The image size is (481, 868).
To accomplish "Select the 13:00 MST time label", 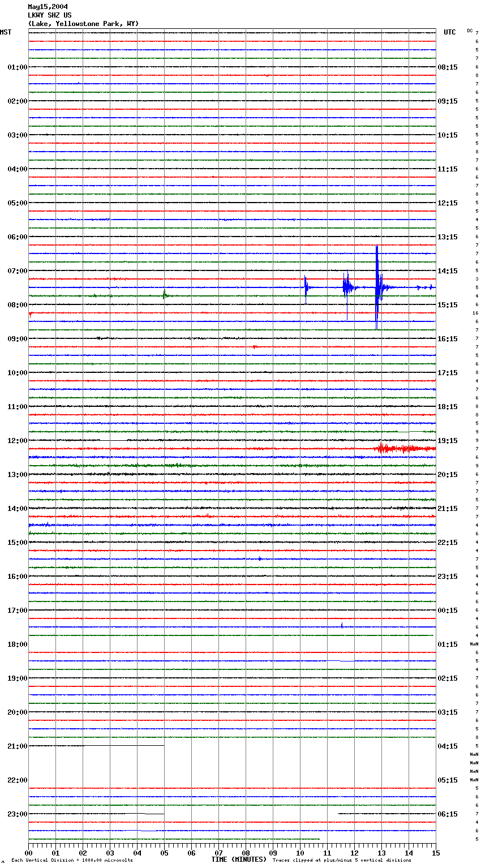I will (x=18, y=475).
